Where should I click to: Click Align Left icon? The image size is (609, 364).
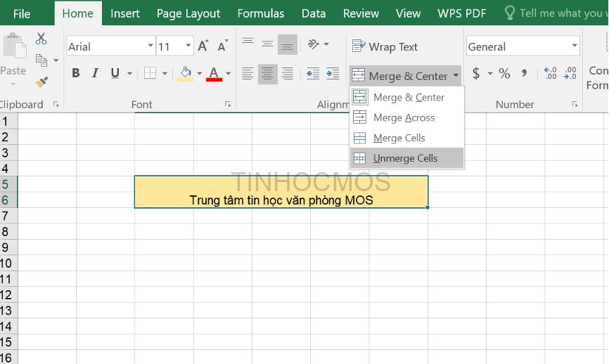pos(248,73)
